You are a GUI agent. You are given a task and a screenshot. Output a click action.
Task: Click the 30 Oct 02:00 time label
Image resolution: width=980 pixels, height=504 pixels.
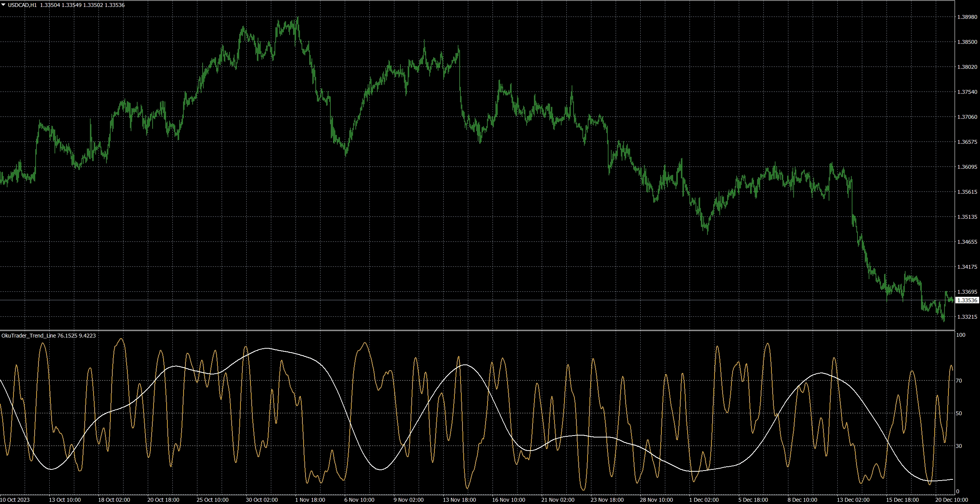pos(262,500)
